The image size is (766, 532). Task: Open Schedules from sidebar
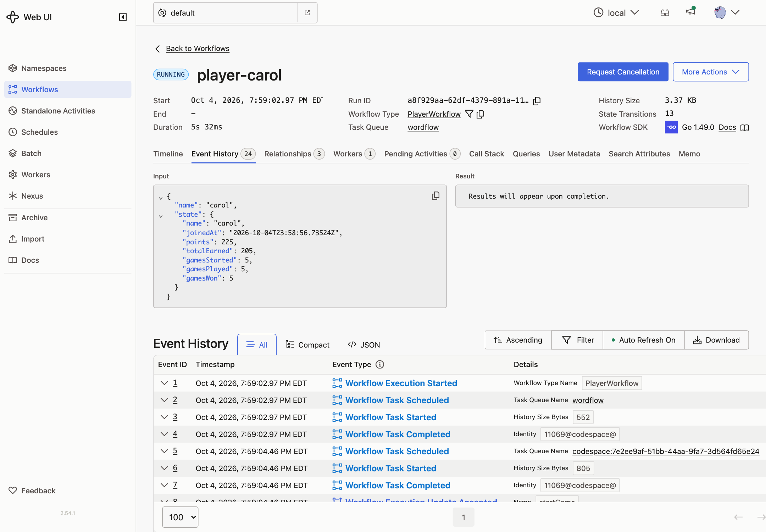(x=68, y=132)
